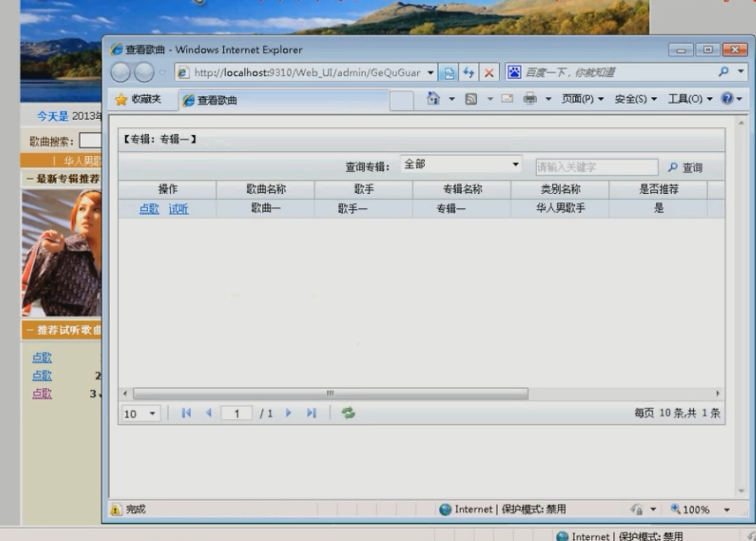Viewport: 756px width, 541px height.
Task: Click the 最新专辑推荐 heading in background page
Action: click(67, 179)
